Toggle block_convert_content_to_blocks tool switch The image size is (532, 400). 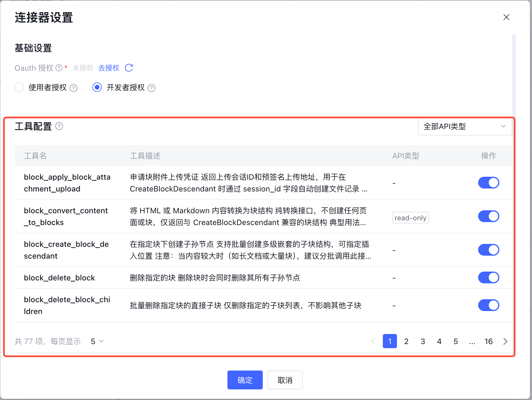pos(488,216)
